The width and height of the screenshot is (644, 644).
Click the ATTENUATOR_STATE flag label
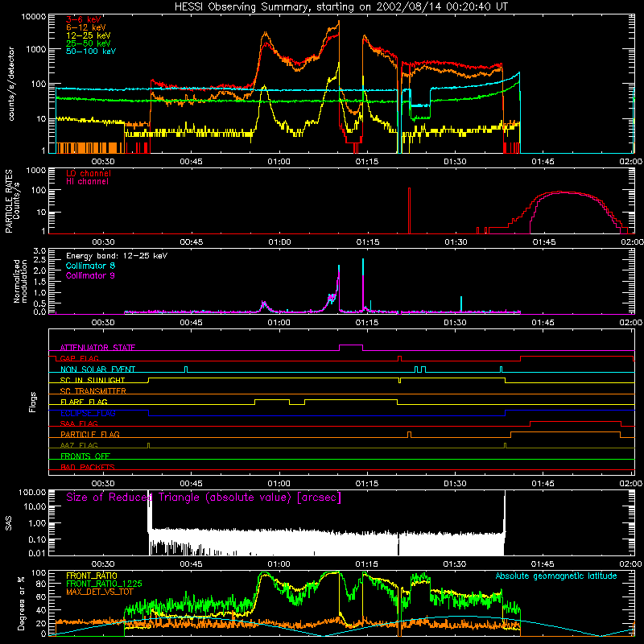tap(97, 348)
